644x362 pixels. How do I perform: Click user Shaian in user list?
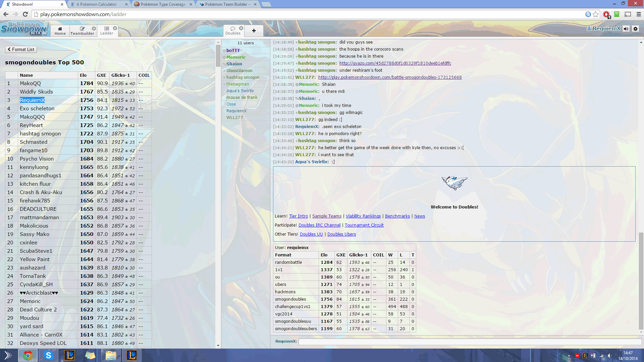point(234,64)
